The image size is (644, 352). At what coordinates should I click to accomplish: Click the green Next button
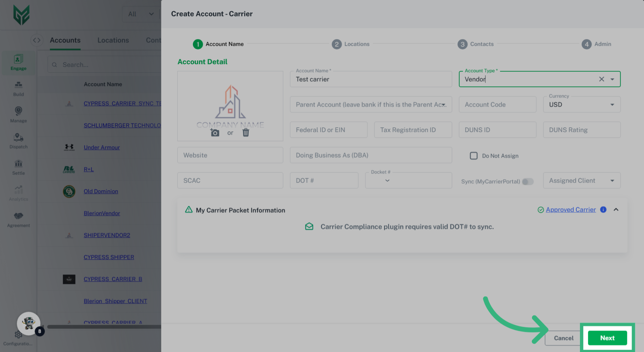[607, 338]
